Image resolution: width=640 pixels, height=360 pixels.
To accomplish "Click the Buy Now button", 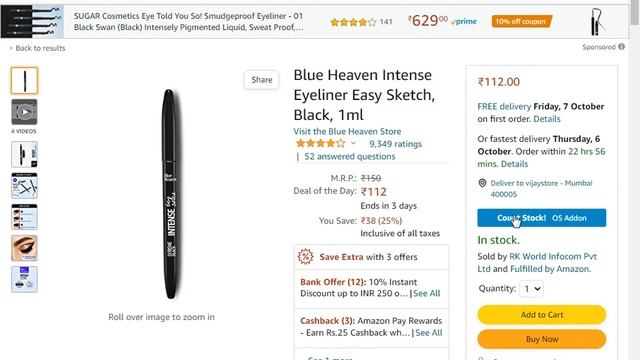I will coord(542,339).
